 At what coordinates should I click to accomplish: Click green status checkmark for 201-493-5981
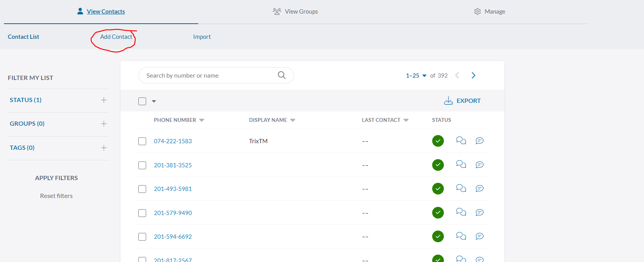[x=438, y=189]
